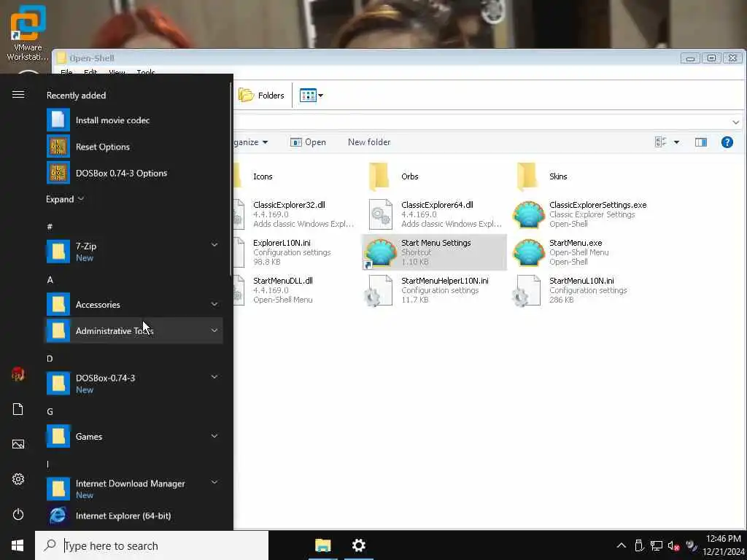747x560 pixels.
Task: Click the Folders button in Open-Shell toolbar
Action: (x=261, y=96)
